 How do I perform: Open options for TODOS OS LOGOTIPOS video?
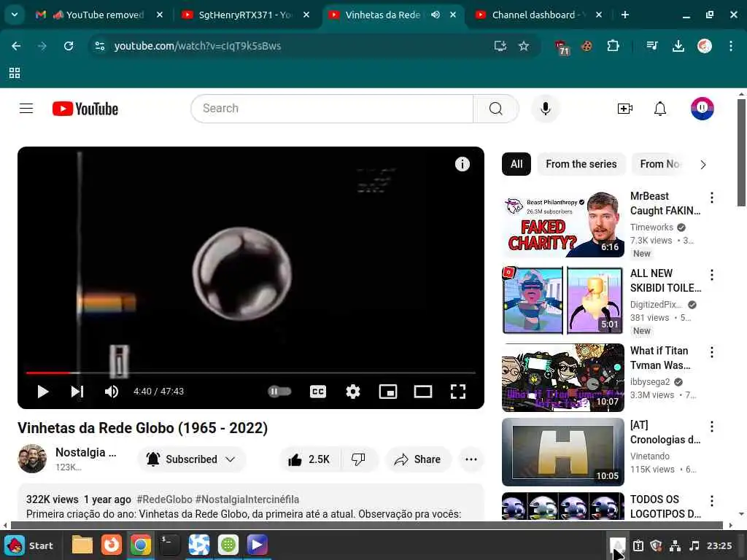[x=712, y=501]
